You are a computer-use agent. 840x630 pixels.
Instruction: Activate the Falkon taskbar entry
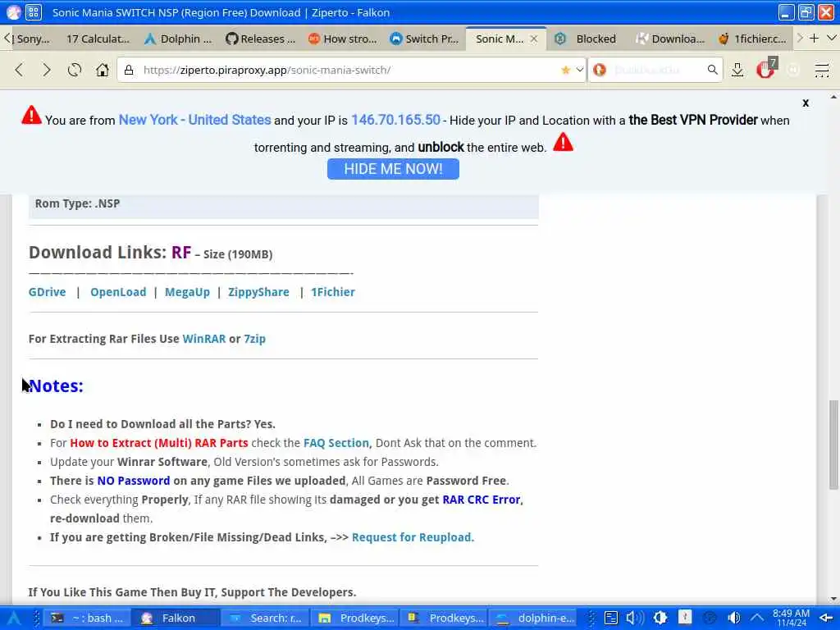tap(176, 619)
